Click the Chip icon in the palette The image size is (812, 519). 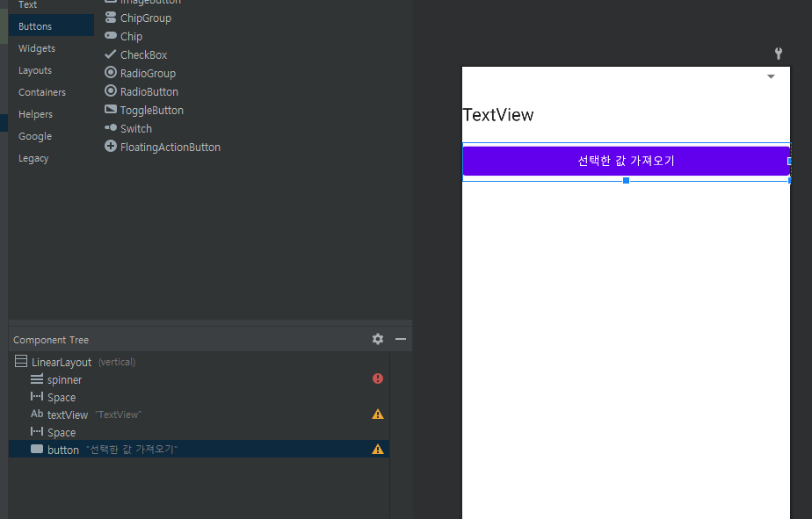point(111,36)
